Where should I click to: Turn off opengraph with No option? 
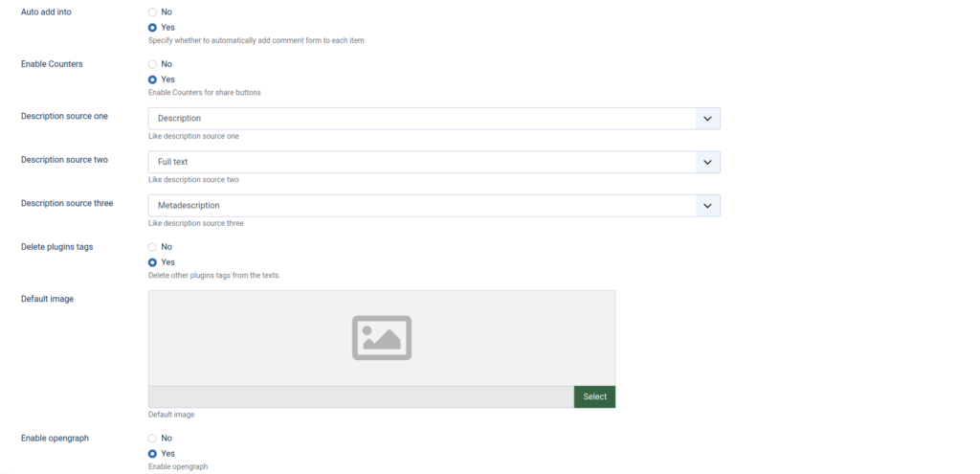click(152, 438)
